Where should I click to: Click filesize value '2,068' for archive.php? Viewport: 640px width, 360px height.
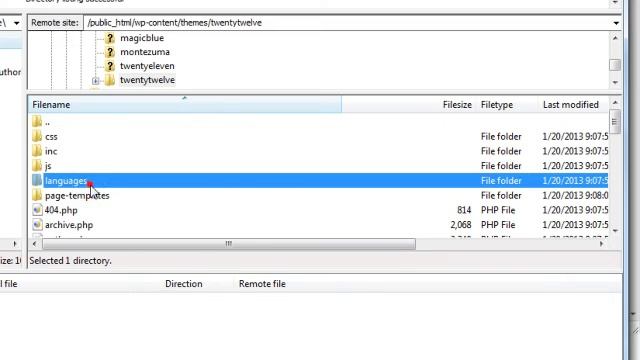coord(461,225)
